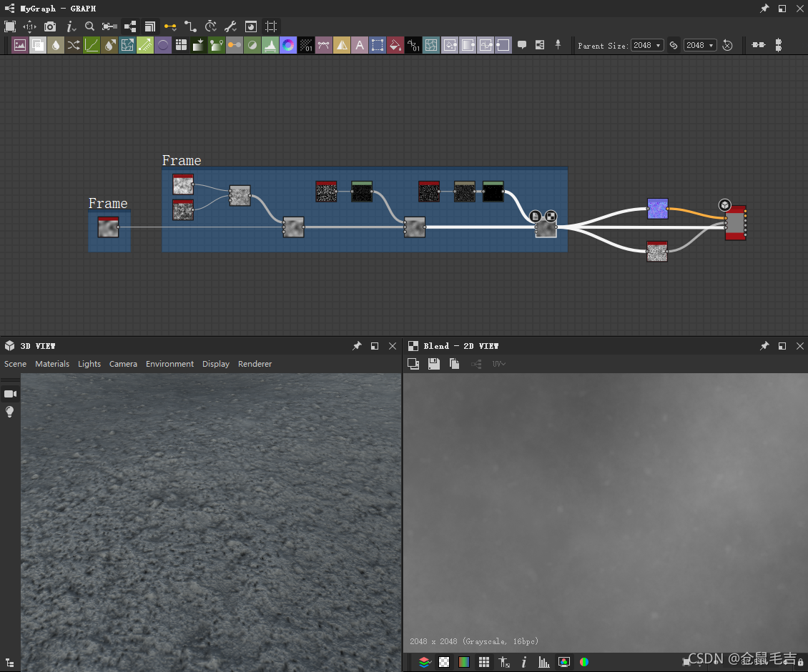808x672 pixels.
Task: Align nodes horizontally
Action: coord(759,45)
